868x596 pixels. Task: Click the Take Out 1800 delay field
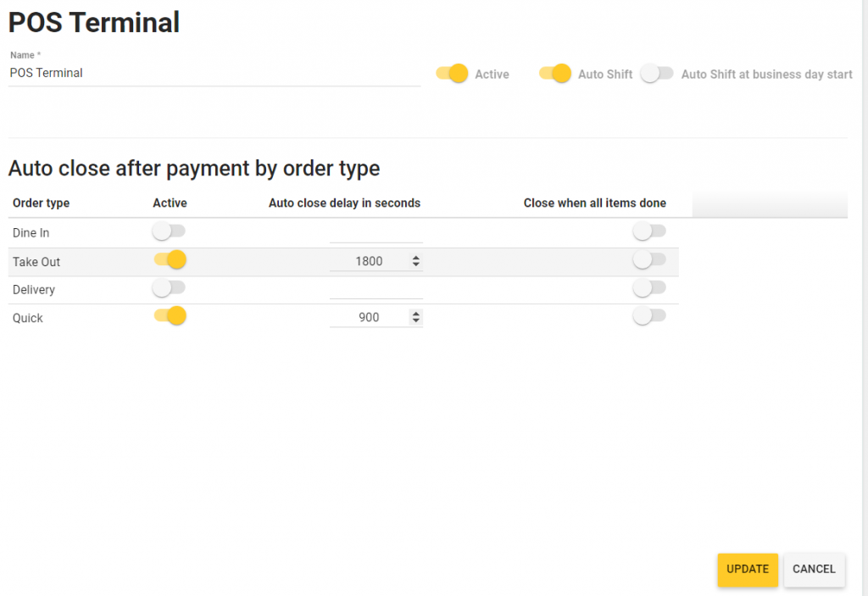click(369, 262)
